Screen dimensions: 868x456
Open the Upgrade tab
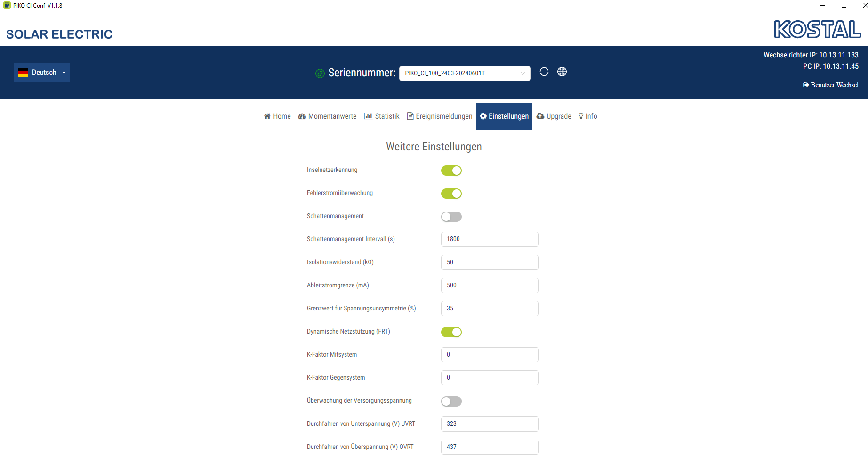coord(554,116)
